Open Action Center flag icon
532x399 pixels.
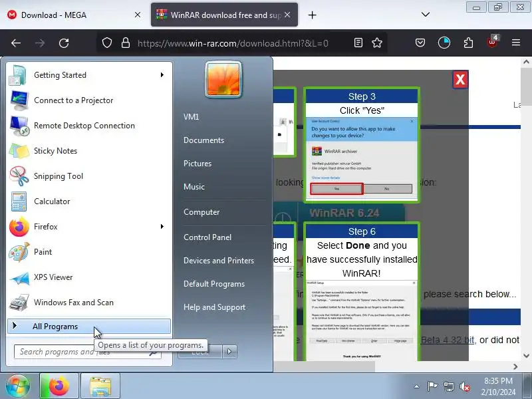click(432, 386)
